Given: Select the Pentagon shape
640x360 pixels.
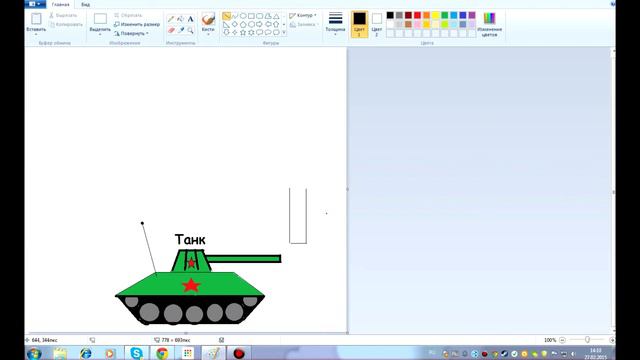Looking at the screenshot, I should point(243,24).
